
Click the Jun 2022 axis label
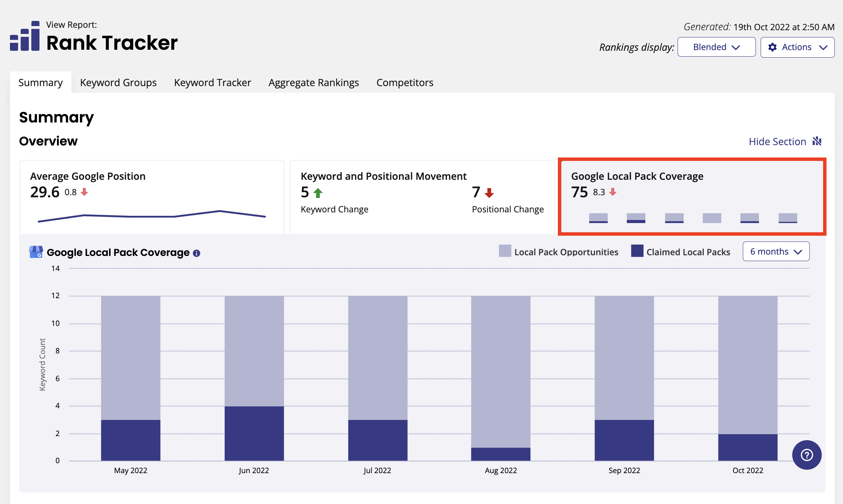coord(254,470)
